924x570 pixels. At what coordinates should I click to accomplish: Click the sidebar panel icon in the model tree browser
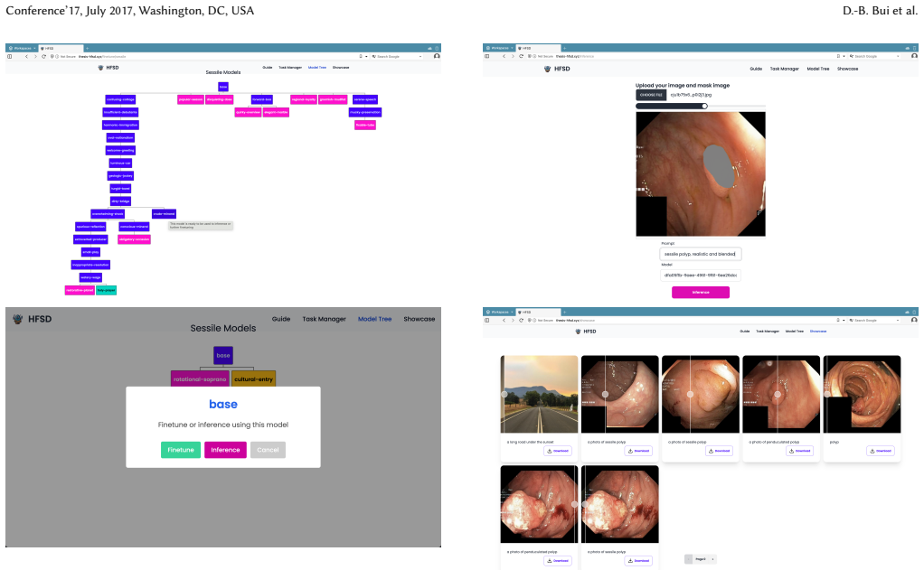(9, 57)
